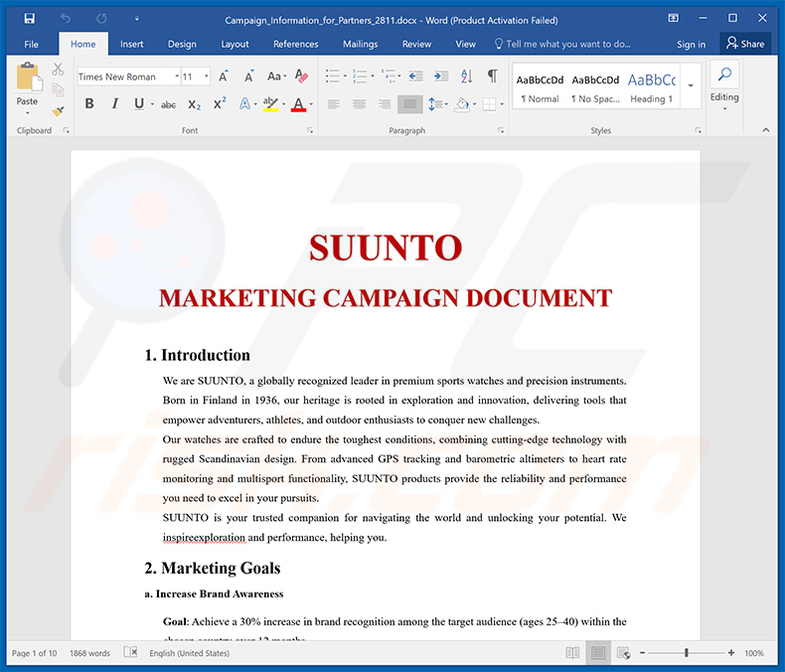Cut selection with the scissors icon
The image size is (785, 672).
(x=58, y=70)
